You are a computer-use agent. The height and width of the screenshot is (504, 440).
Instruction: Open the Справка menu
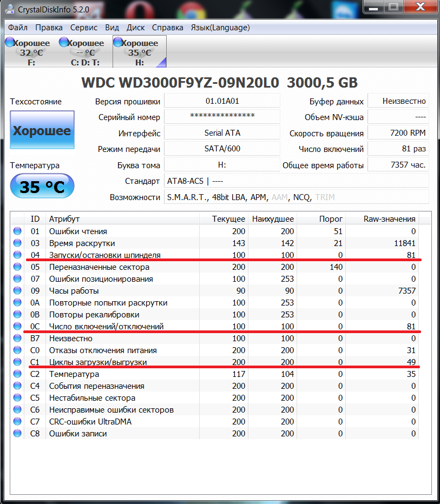168,28
